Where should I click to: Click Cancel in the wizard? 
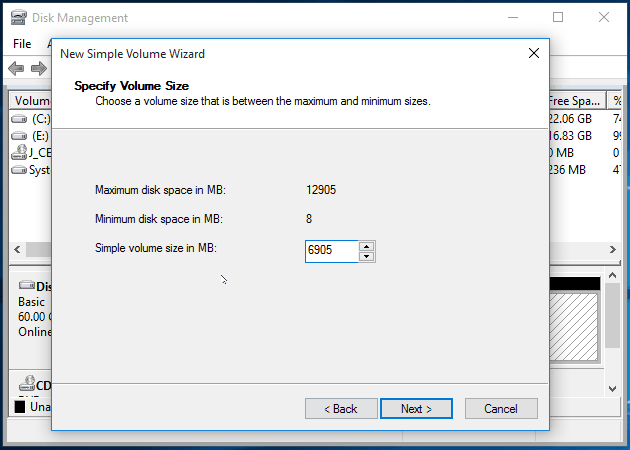501,408
